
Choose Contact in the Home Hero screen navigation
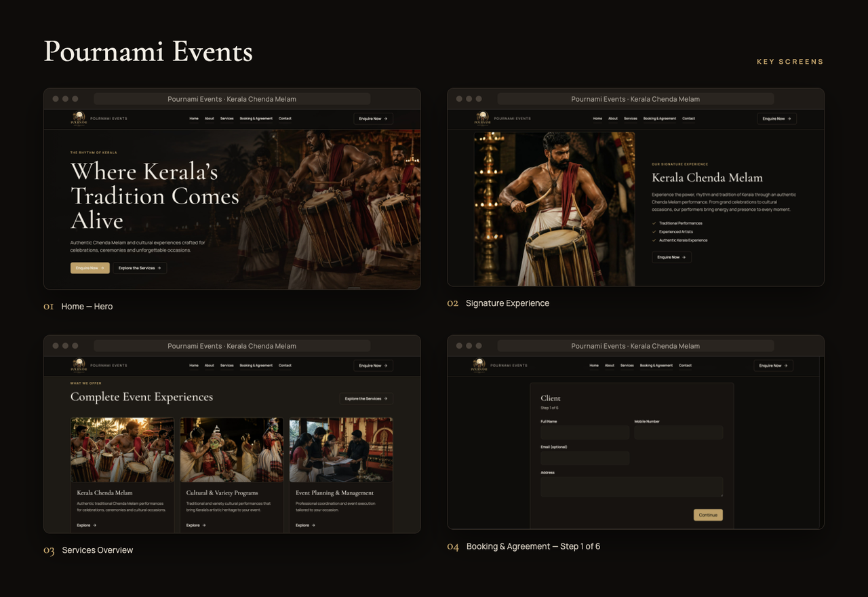[x=285, y=119]
